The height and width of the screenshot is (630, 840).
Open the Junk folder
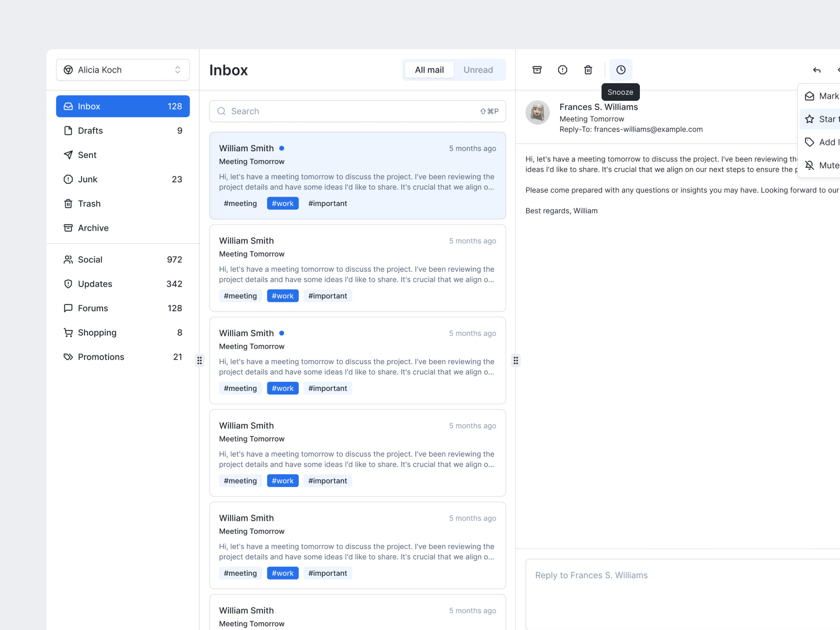point(87,179)
